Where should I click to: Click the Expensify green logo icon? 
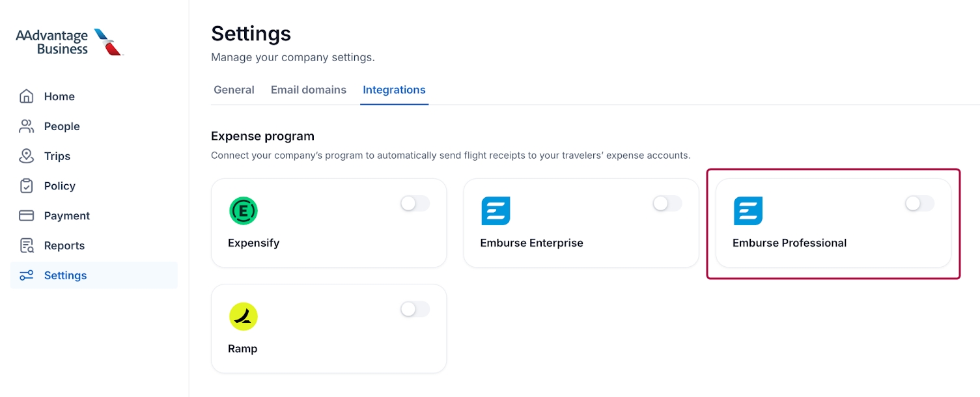point(244,211)
